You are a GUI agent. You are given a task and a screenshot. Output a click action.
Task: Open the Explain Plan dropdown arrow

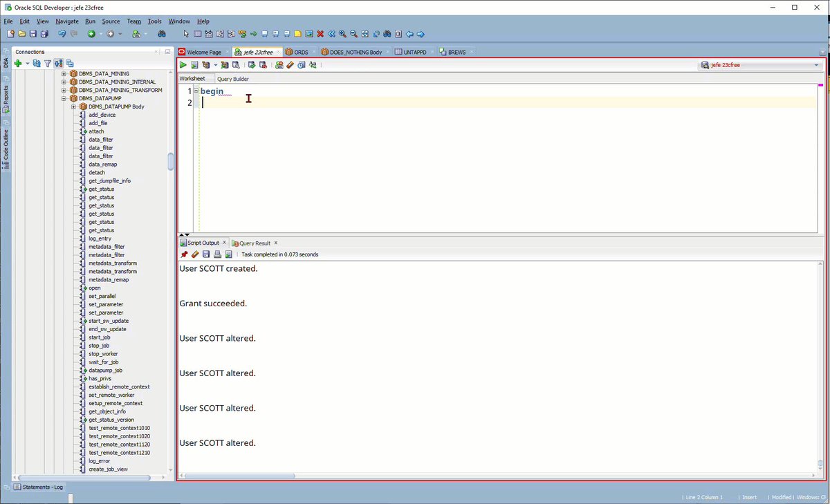click(215, 65)
